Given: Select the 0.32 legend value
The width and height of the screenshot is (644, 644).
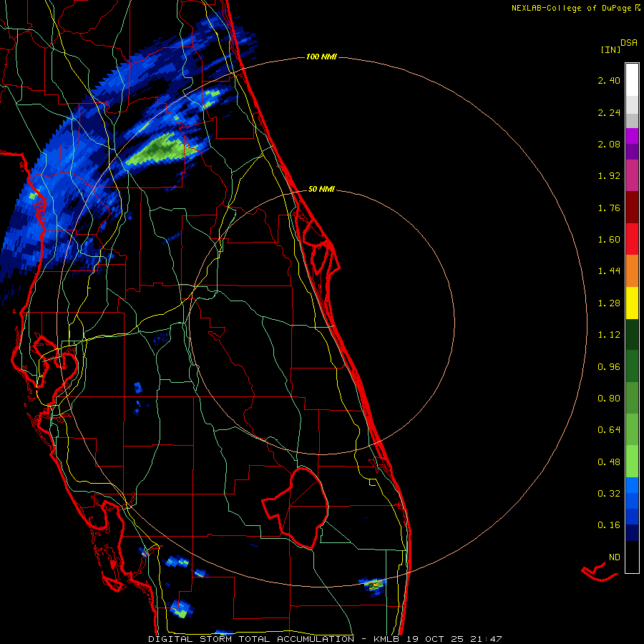Looking at the screenshot, I should click(609, 494).
